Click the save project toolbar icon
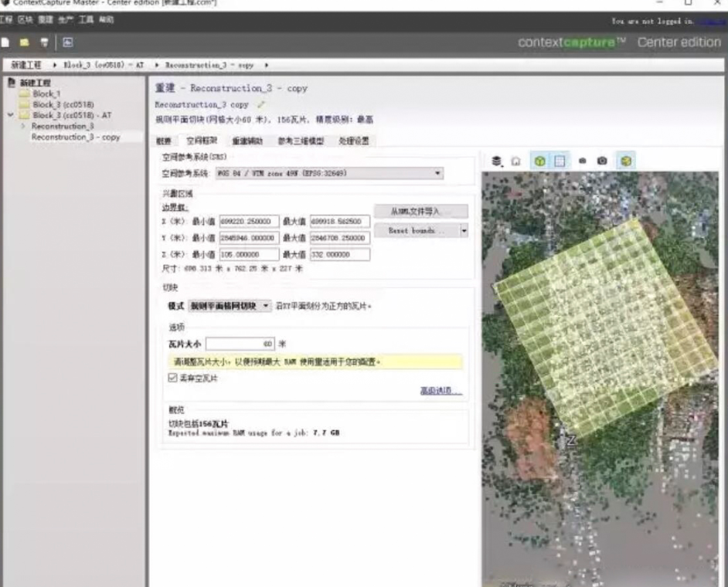Viewport: 728px width, 587px height. coord(44,42)
